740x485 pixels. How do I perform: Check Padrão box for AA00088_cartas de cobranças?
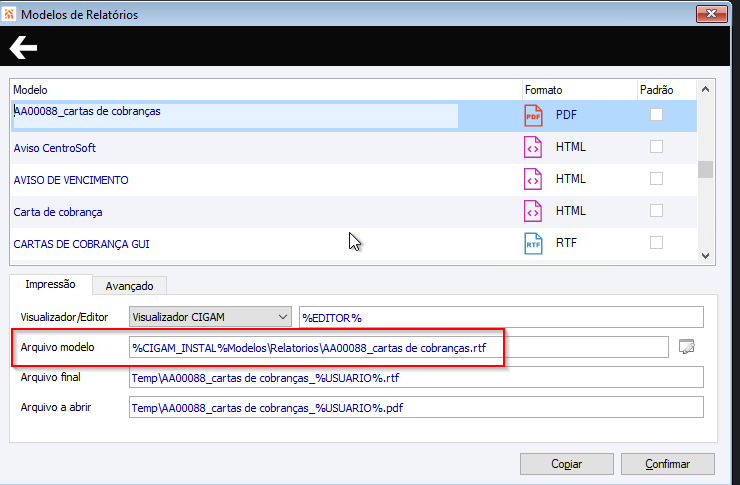[x=656, y=115]
